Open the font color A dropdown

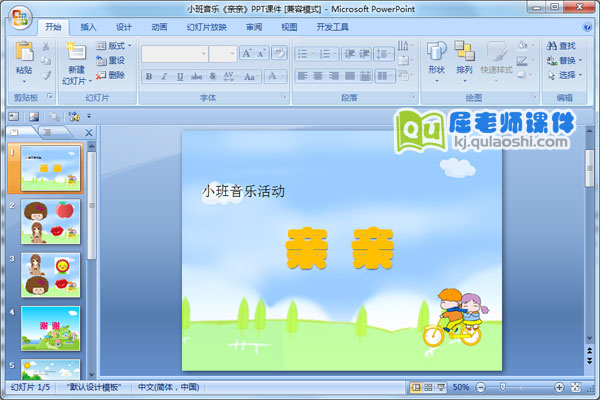(x=275, y=76)
